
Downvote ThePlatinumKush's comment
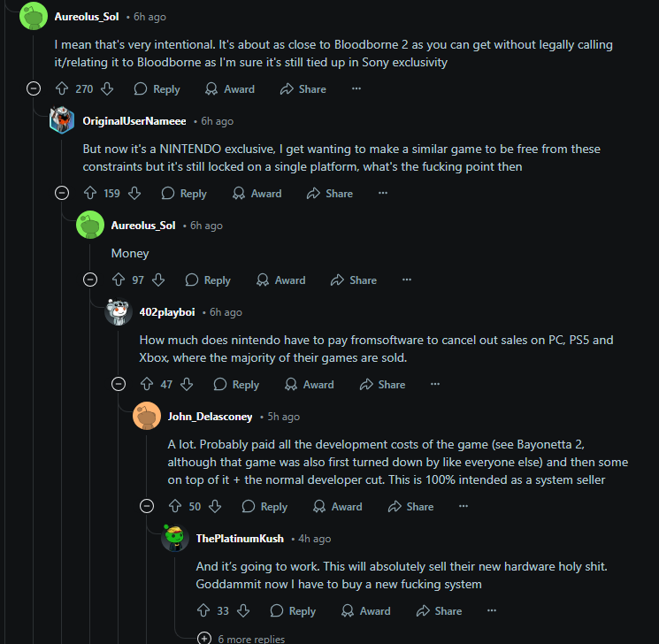244,610
